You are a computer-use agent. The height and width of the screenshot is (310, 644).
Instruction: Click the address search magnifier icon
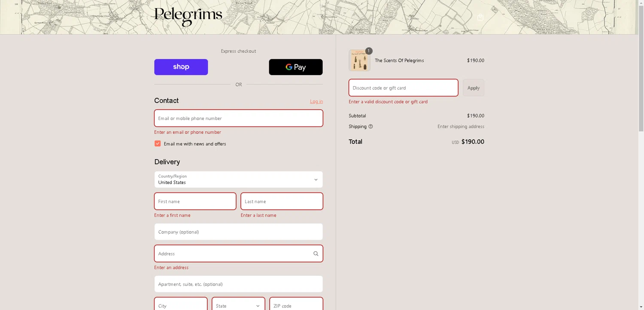[316, 254]
